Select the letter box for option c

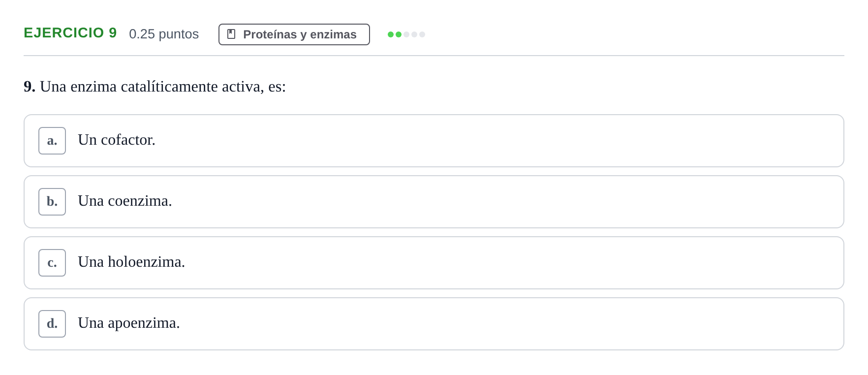click(x=52, y=263)
